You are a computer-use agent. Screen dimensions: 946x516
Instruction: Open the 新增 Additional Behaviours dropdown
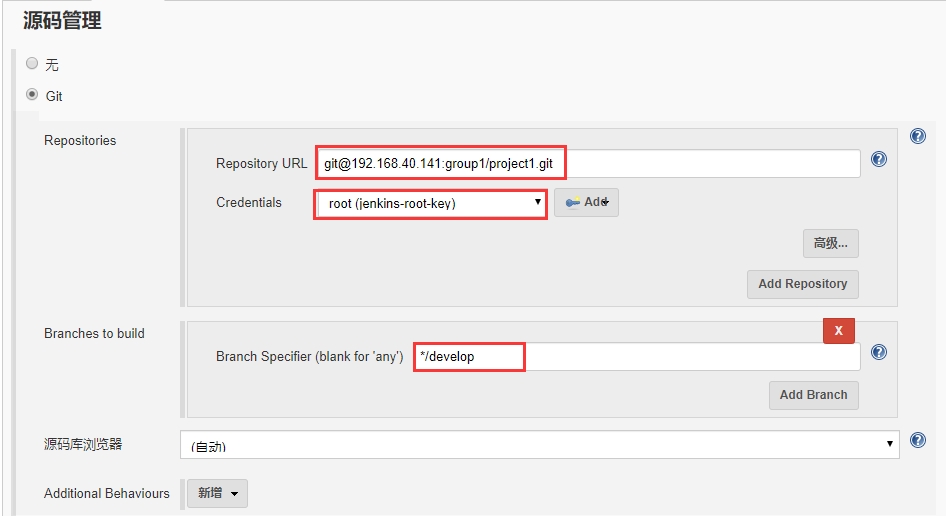pos(217,493)
